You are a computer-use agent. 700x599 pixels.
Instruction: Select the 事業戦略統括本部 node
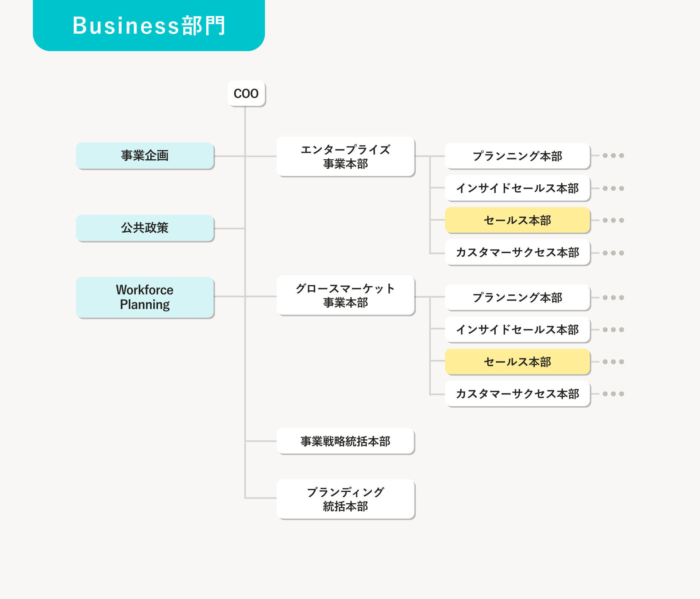tap(345, 441)
